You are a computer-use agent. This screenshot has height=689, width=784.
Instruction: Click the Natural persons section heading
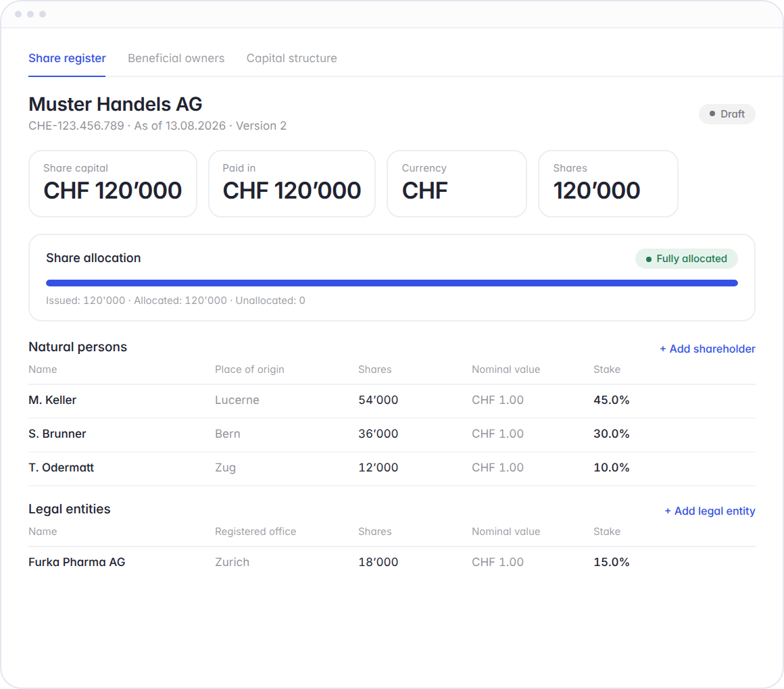click(x=78, y=347)
